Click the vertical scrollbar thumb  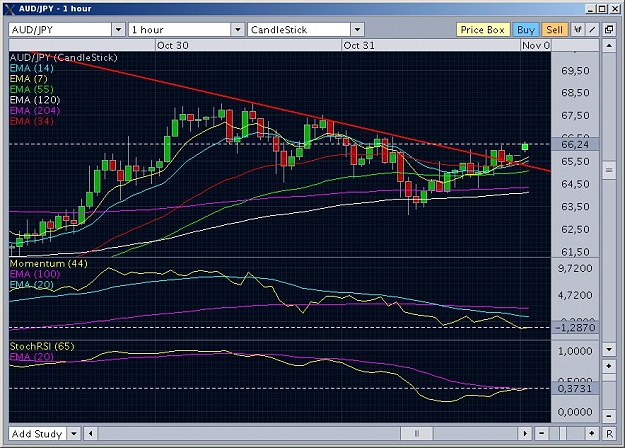(x=609, y=170)
